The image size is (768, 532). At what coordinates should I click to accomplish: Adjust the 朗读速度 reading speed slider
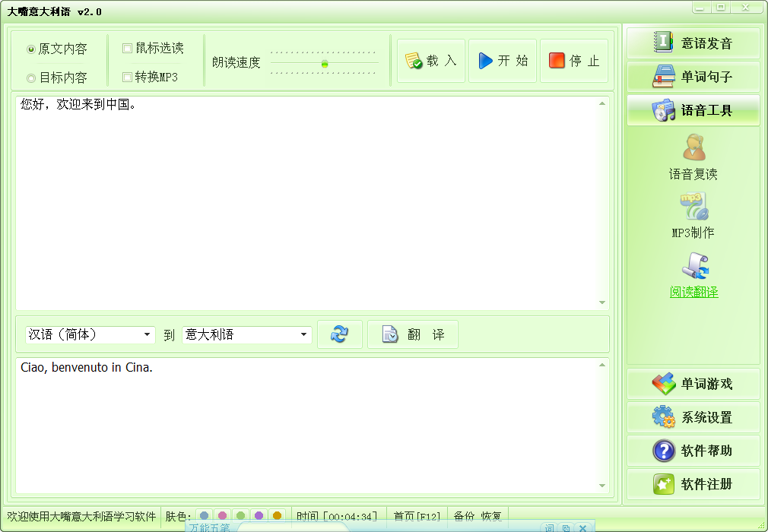(324, 64)
